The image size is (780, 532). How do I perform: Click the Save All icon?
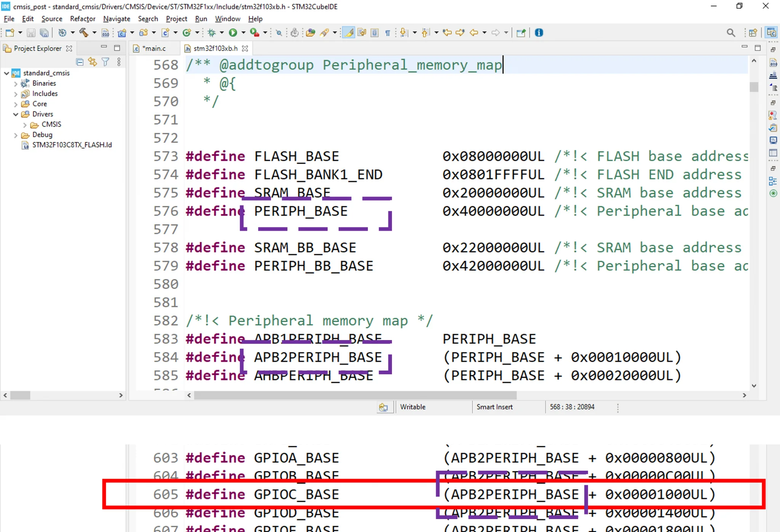pyautogui.click(x=44, y=33)
